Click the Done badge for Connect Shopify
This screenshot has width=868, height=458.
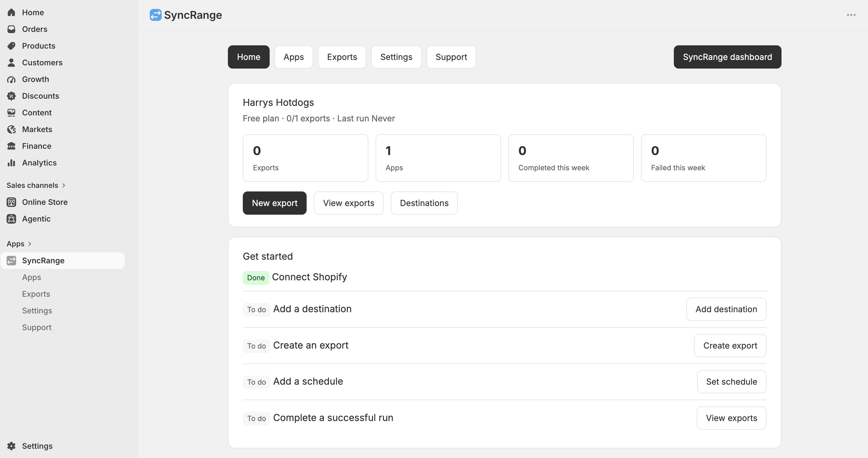click(256, 278)
